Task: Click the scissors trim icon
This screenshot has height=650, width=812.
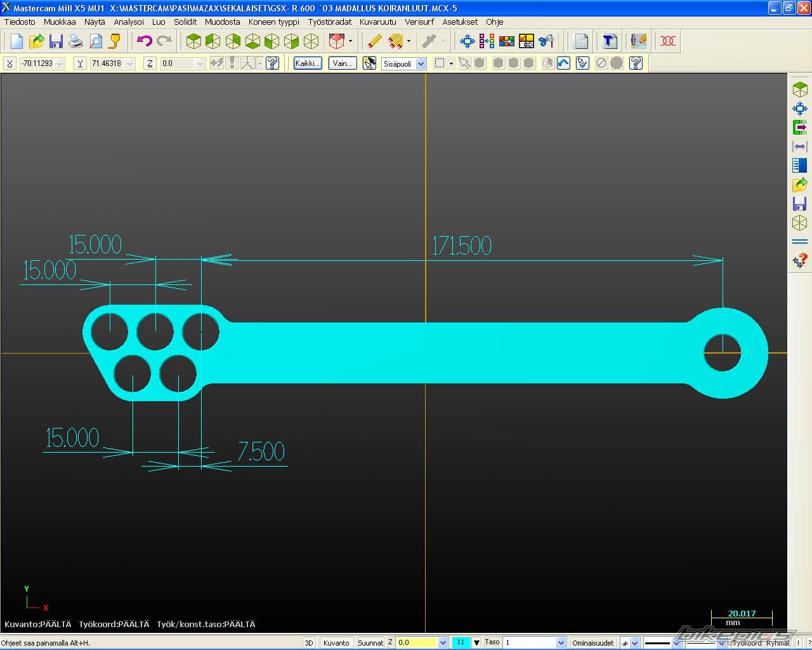Action: click(546, 41)
